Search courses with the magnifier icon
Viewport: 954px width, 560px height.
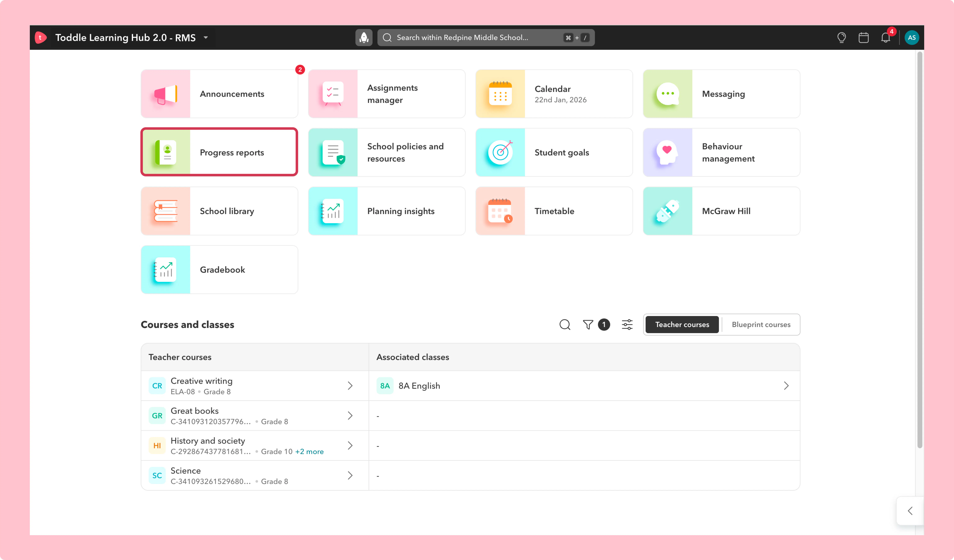click(x=565, y=325)
